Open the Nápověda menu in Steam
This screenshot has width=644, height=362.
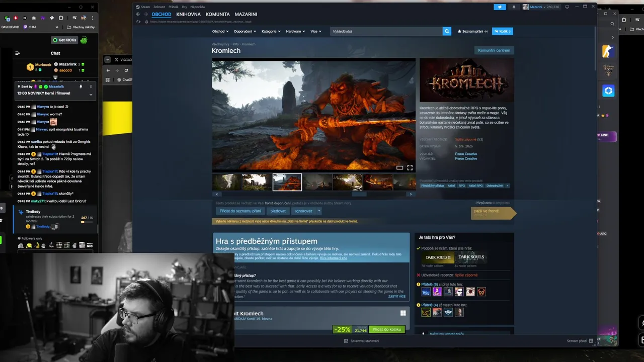click(197, 7)
